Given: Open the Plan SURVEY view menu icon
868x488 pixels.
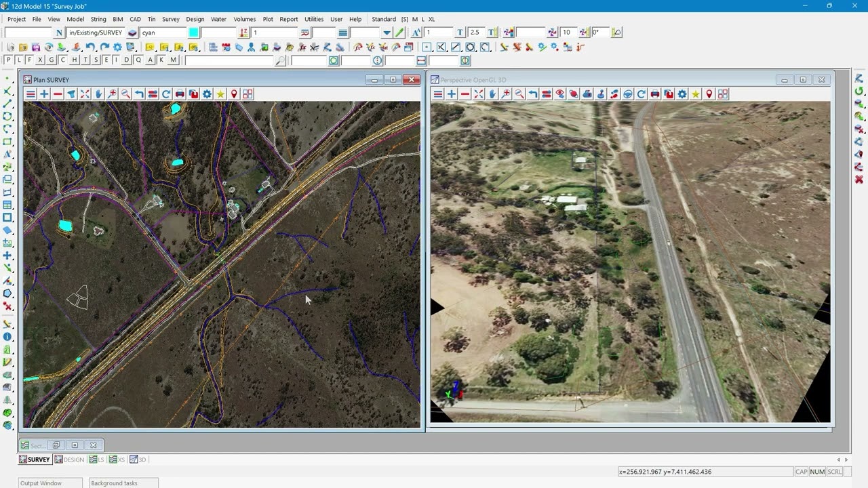Looking at the screenshot, I should 31,94.
